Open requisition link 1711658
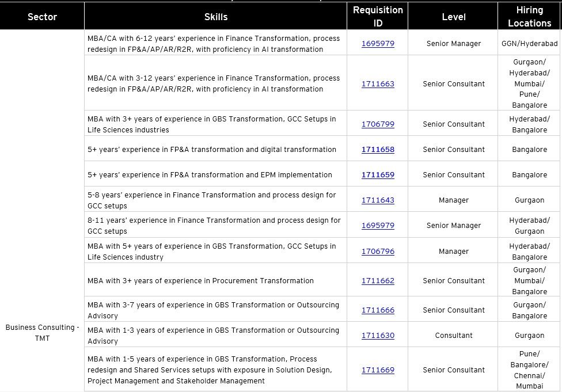The height and width of the screenshot is (392, 562). (378, 150)
